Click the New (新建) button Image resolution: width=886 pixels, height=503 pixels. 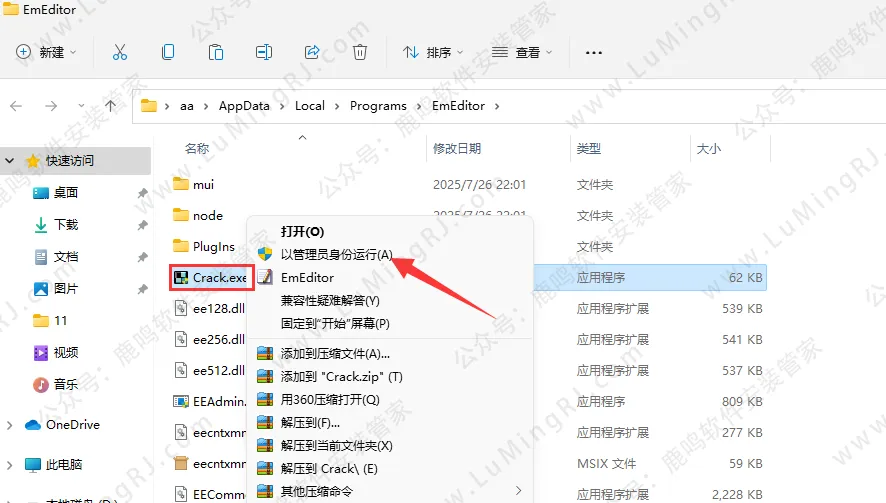coord(46,53)
